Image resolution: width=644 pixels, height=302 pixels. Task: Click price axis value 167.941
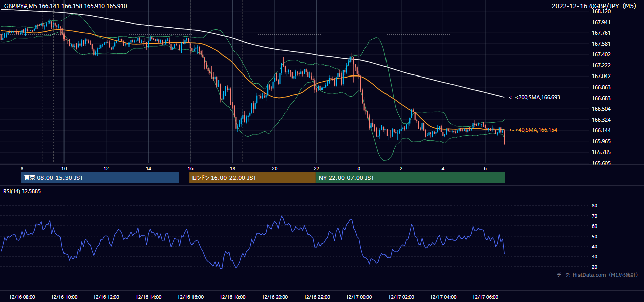point(601,22)
